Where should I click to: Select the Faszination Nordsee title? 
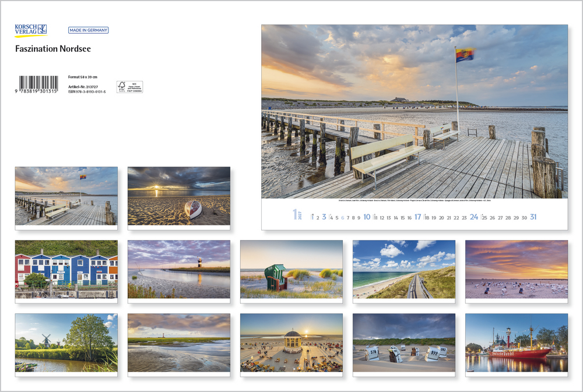click(53, 49)
